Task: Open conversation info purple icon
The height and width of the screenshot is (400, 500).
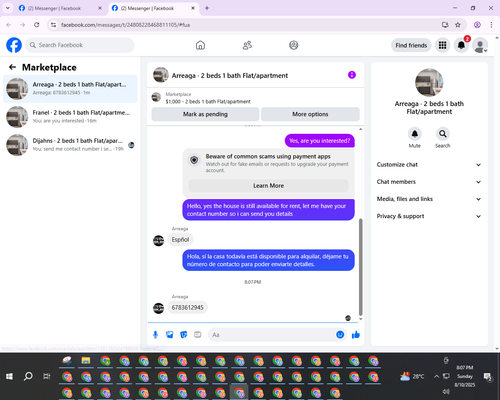Action: (x=352, y=75)
